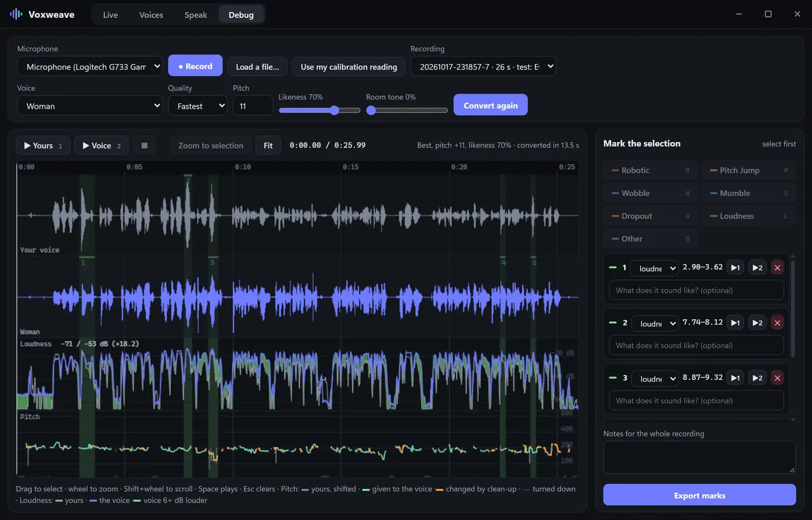Change mark 1 type dropdown
Screen dimensions: 812x520
point(654,268)
